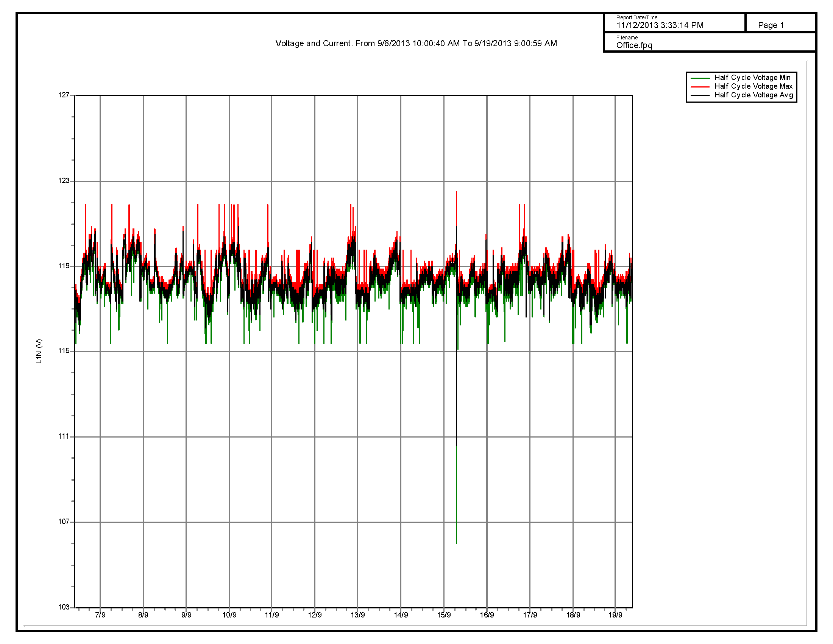Viewport: 833px width, 644px height.
Task: Select the Half Cycle Voltage Max legend label
Action: (x=753, y=86)
